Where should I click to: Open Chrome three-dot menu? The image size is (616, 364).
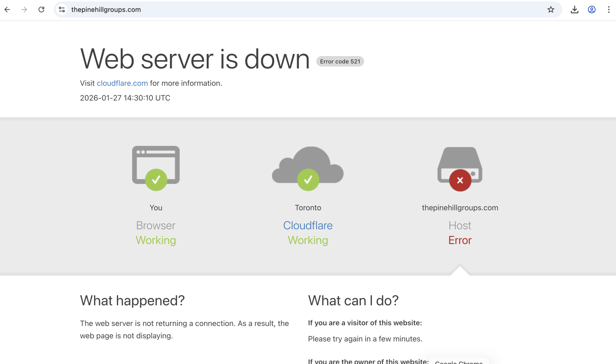pos(609,10)
